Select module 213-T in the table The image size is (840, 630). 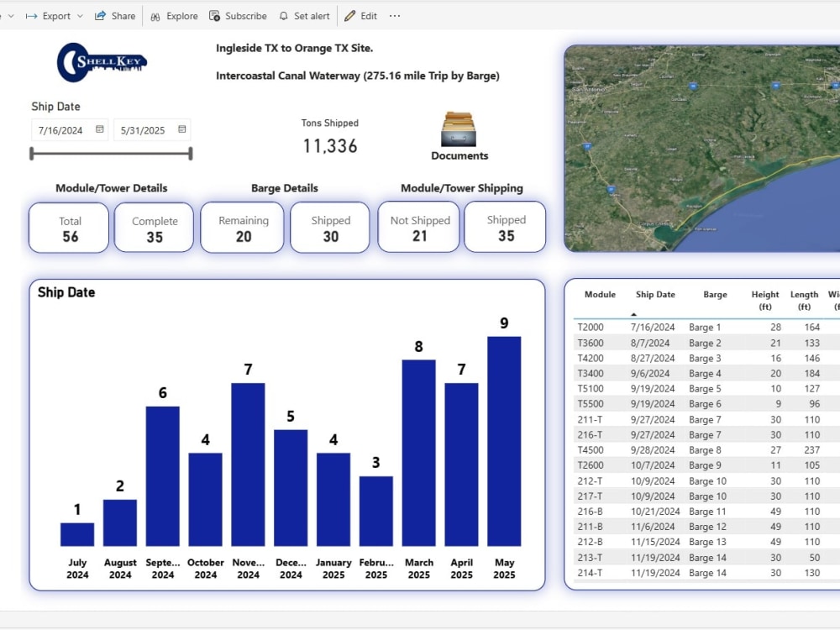tap(590, 558)
